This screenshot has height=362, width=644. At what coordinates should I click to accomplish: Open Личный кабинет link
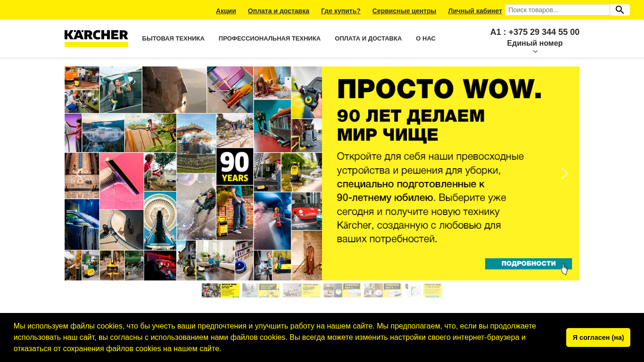point(475,11)
